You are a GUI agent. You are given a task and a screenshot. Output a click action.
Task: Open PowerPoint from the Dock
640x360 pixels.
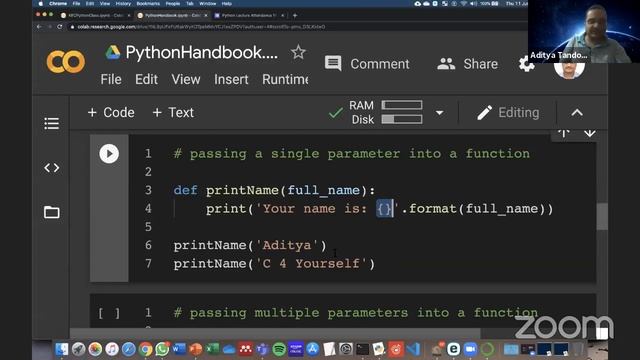tap(196, 349)
